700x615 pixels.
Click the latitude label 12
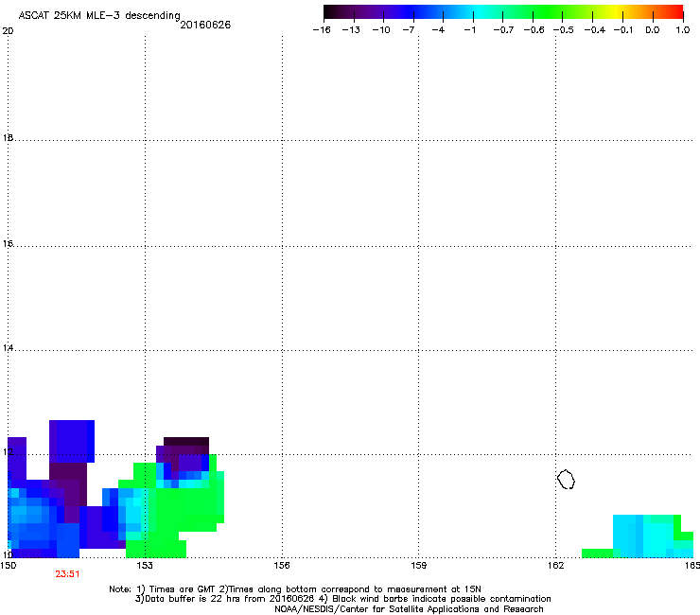point(8,452)
